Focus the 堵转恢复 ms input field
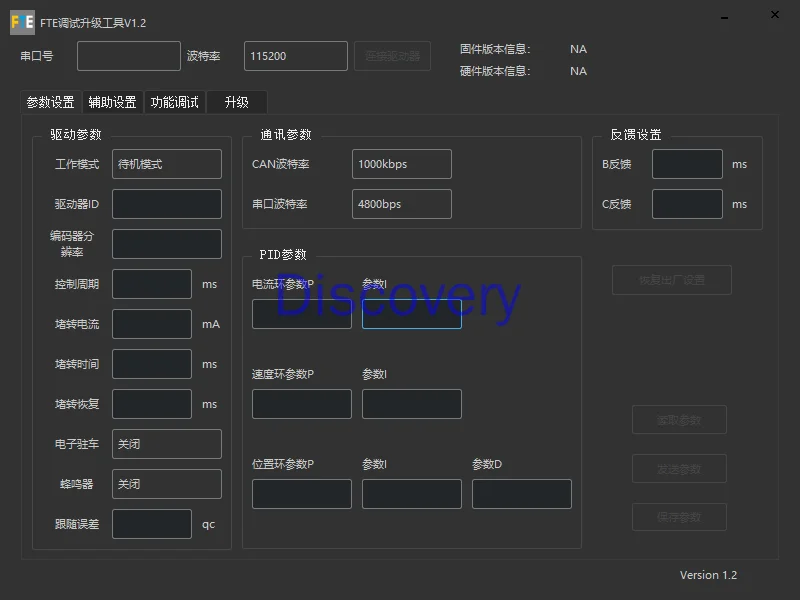This screenshot has height=600, width=800. point(152,404)
